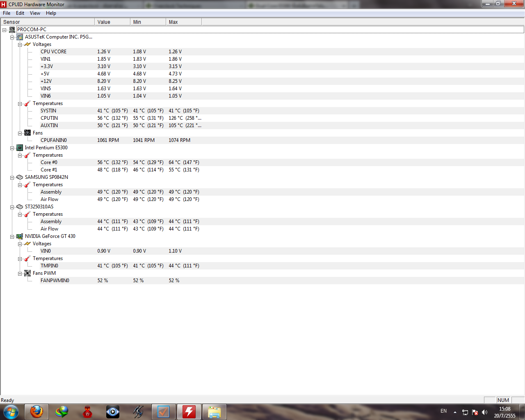525x420 pixels.
Task: Click the Value column header
Action: (112, 22)
